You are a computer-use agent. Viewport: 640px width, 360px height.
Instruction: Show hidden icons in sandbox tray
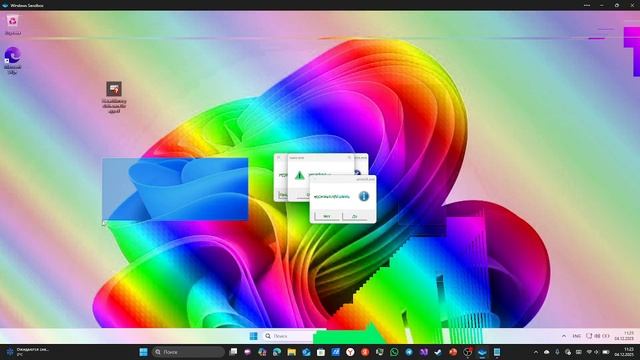(x=564, y=336)
